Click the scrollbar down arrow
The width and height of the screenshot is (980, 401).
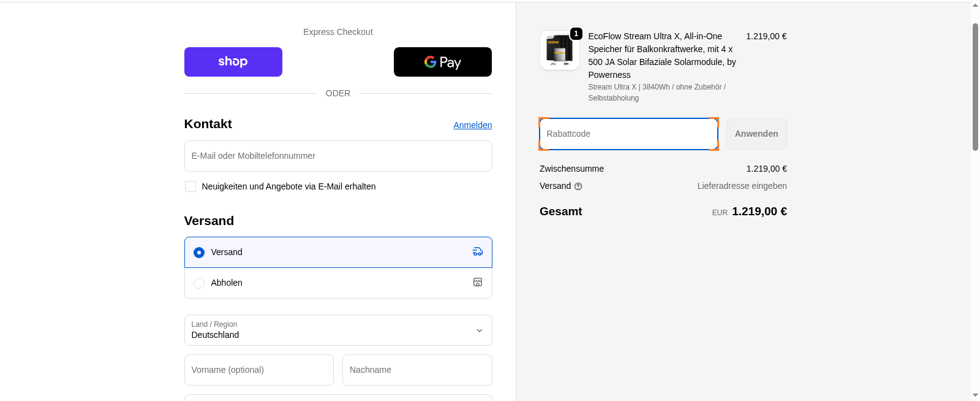pos(975,395)
